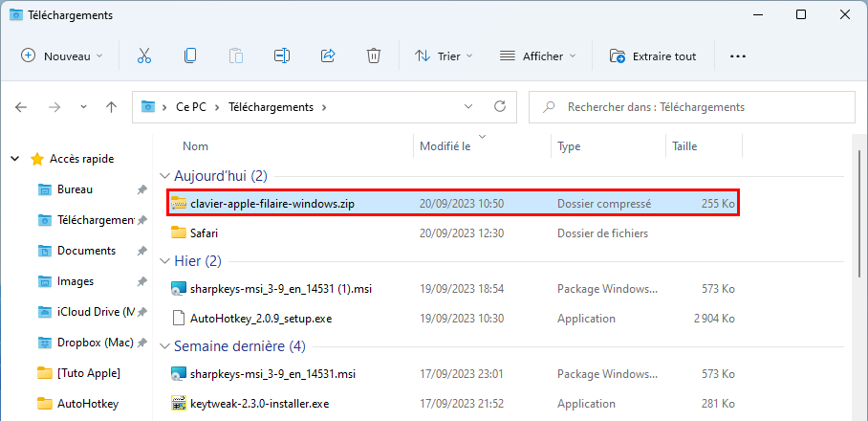Sort by the Modifié le column header
This screenshot has width=868, height=421.
coord(445,146)
